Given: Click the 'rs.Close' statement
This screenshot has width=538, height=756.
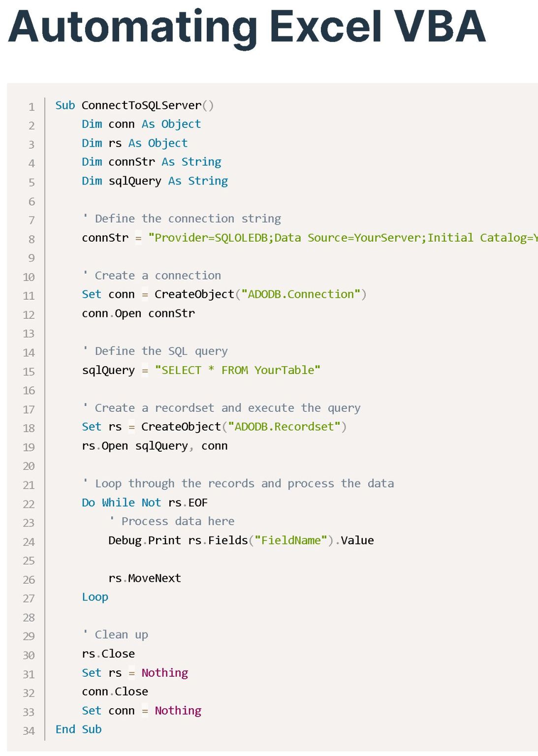Looking at the screenshot, I should click(108, 654).
